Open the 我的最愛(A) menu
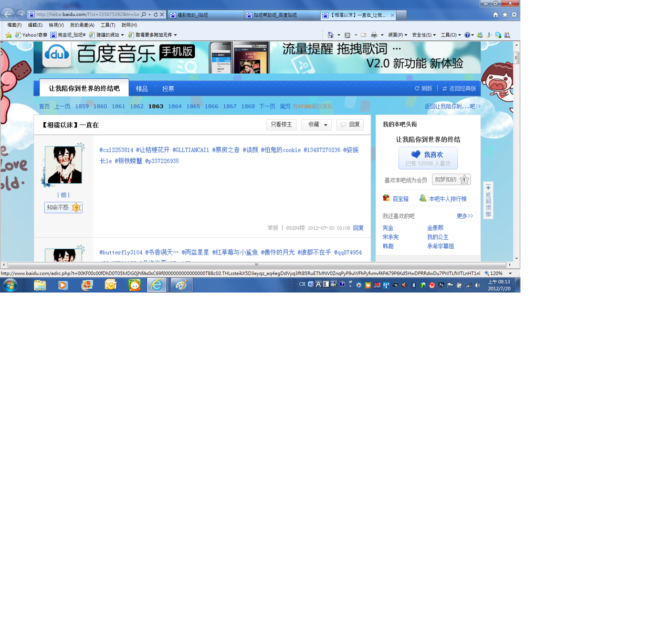The image size is (672, 617). (82, 25)
